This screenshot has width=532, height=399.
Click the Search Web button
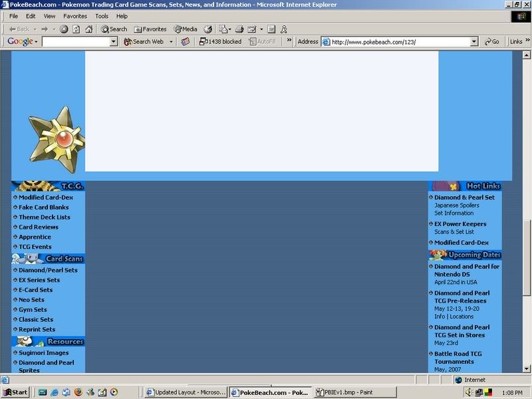click(144, 41)
